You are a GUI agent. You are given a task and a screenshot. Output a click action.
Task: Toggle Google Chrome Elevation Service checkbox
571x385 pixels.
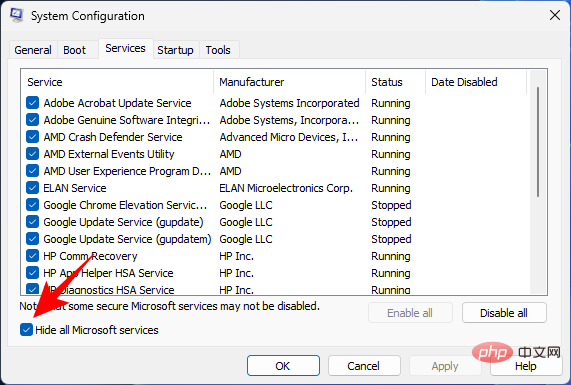coord(32,205)
